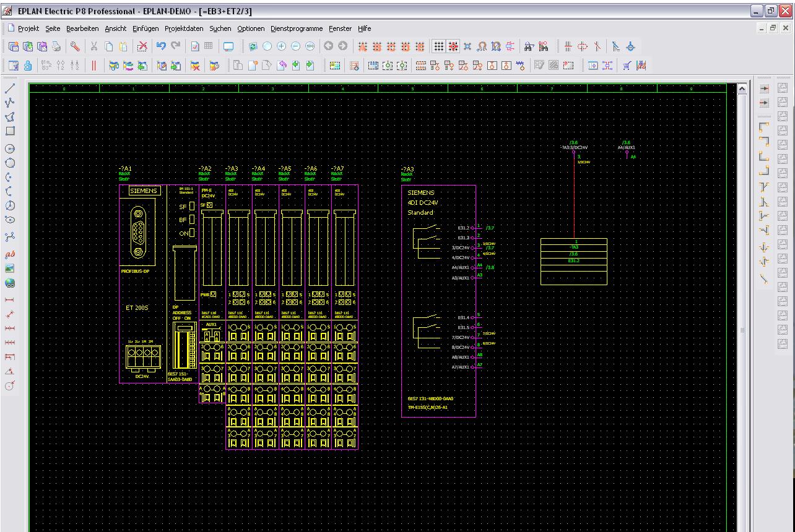Open the Dienstprogramme menu
The width and height of the screenshot is (795, 532).
297,28
